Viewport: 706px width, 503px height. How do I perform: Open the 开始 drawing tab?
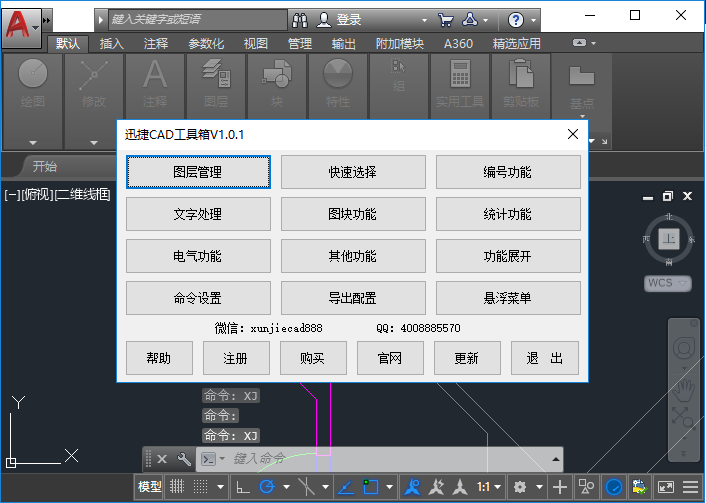pyautogui.click(x=45, y=167)
